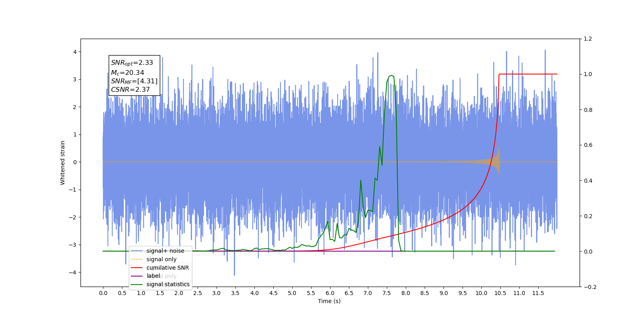Click the −0.2 tick on right axis

coord(590,287)
